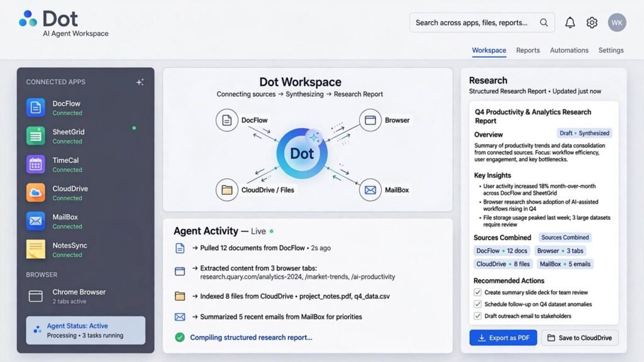Image resolution: width=644 pixels, height=362 pixels.
Task: Click the DocFlow node in workspace diagram
Action: point(226,120)
